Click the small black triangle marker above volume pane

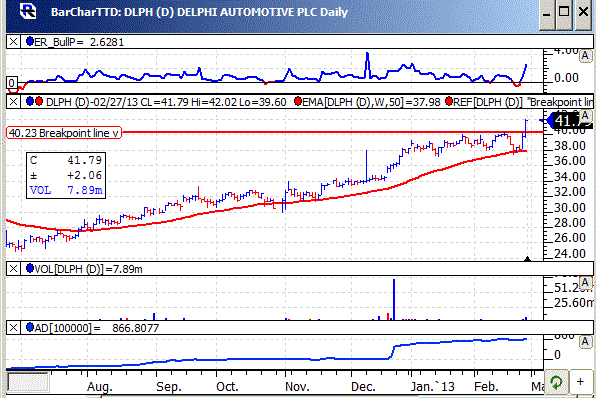(527, 259)
